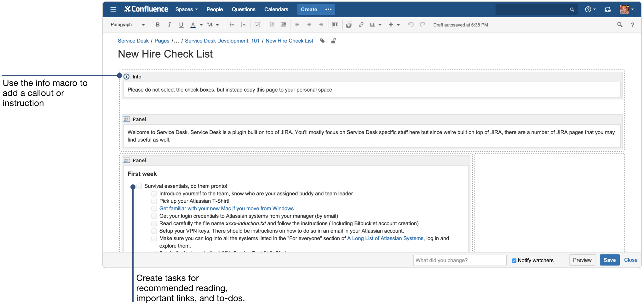Edit the New Hire Check List title

165,54
